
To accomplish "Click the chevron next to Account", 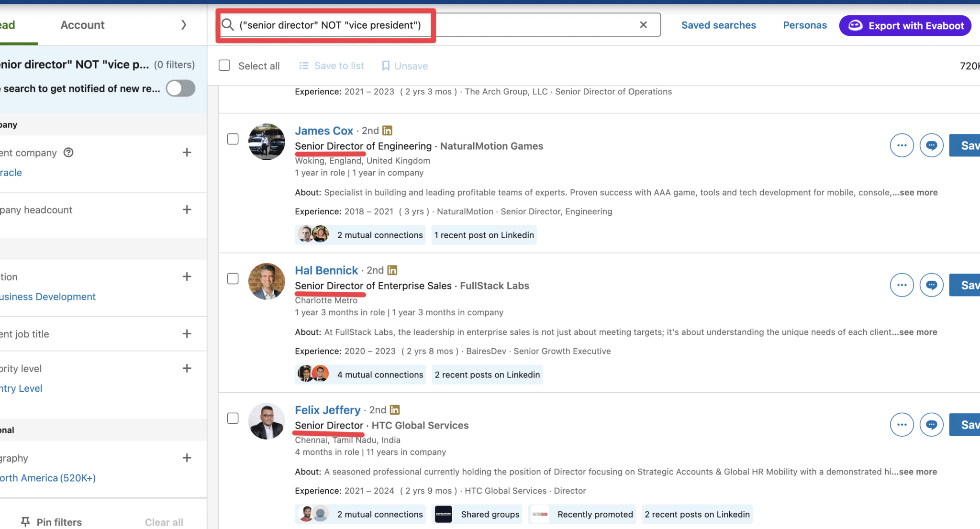I will 184,24.
